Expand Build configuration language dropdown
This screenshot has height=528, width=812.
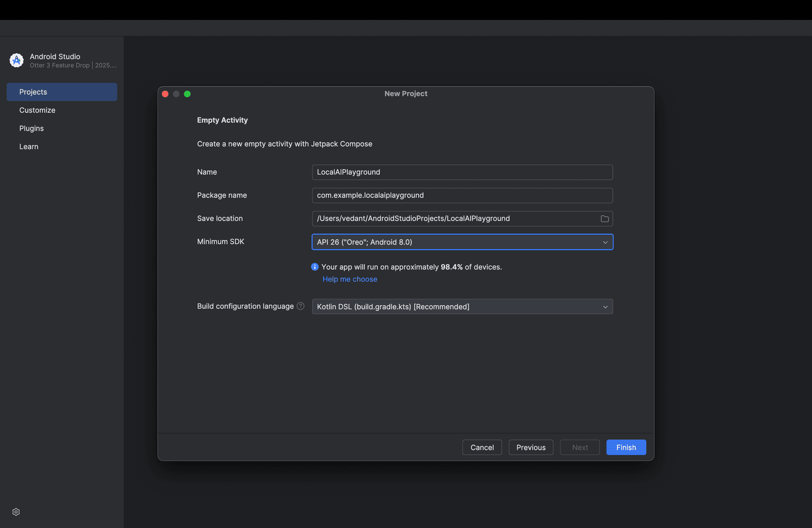(462, 306)
